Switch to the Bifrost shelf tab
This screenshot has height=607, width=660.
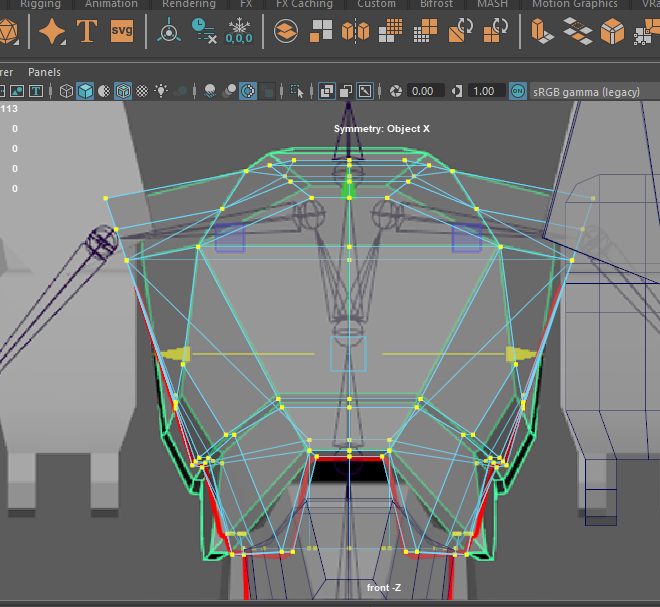point(436,4)
